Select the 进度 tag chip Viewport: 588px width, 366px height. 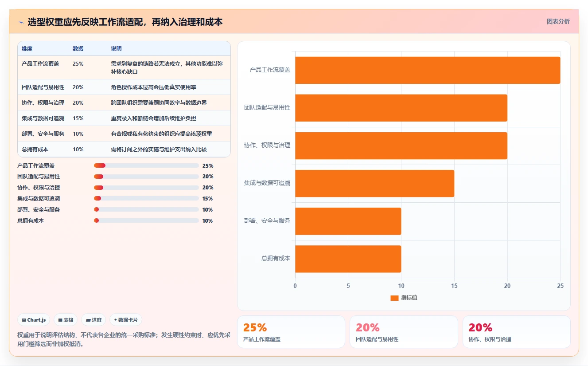coord(93,320)
